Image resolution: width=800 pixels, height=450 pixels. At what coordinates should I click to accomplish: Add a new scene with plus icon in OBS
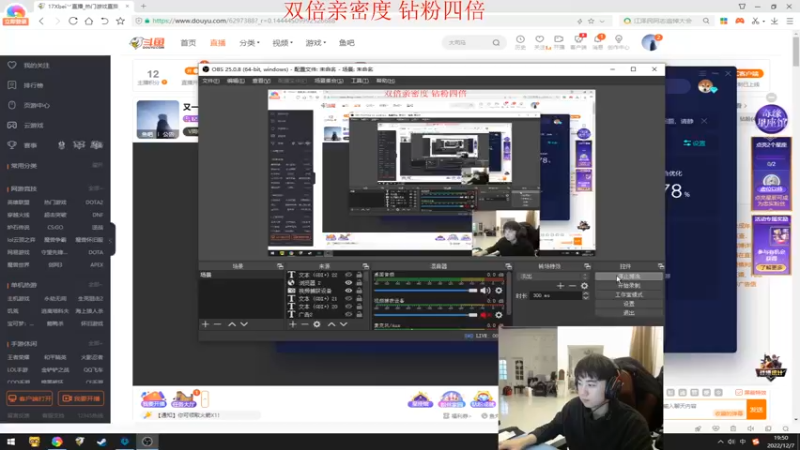click(x=205, y=324)
